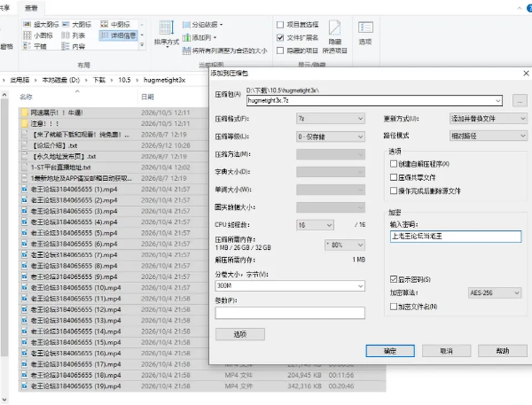Enable the 加密文件名 checkbox
Viewport: 532px width, 405px height.
point(393,306)
